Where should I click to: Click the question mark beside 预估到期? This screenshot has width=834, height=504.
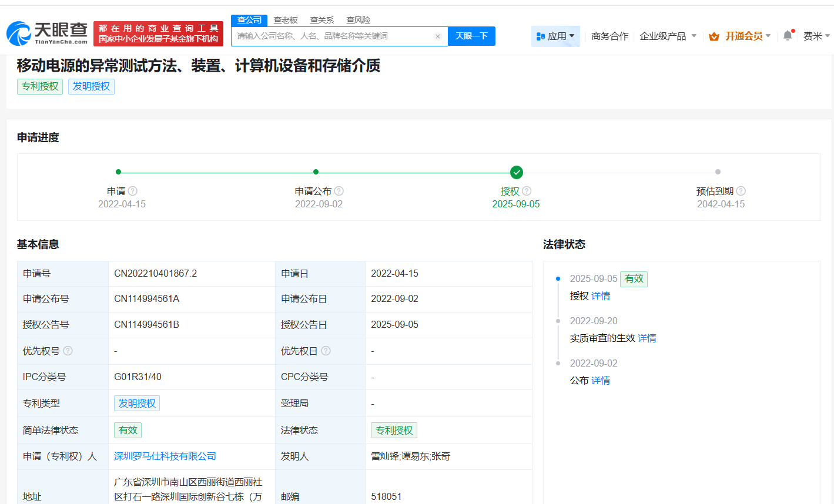click(741, 191)
